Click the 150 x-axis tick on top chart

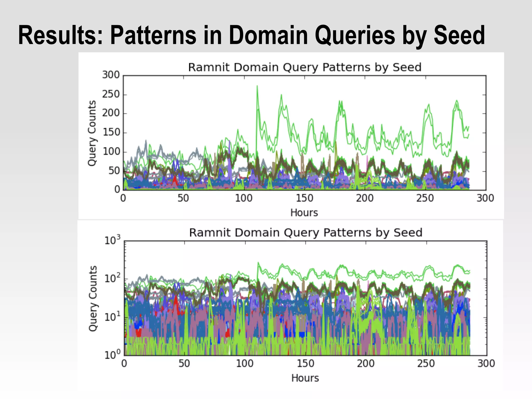[304, 198]
